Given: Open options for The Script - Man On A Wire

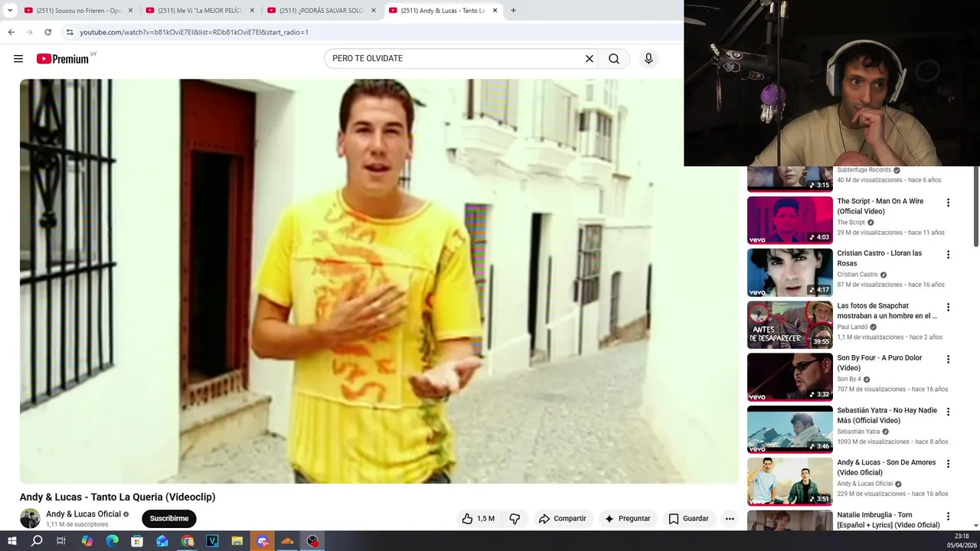Looking at the screenshot, I should click(x=948, y=203).
